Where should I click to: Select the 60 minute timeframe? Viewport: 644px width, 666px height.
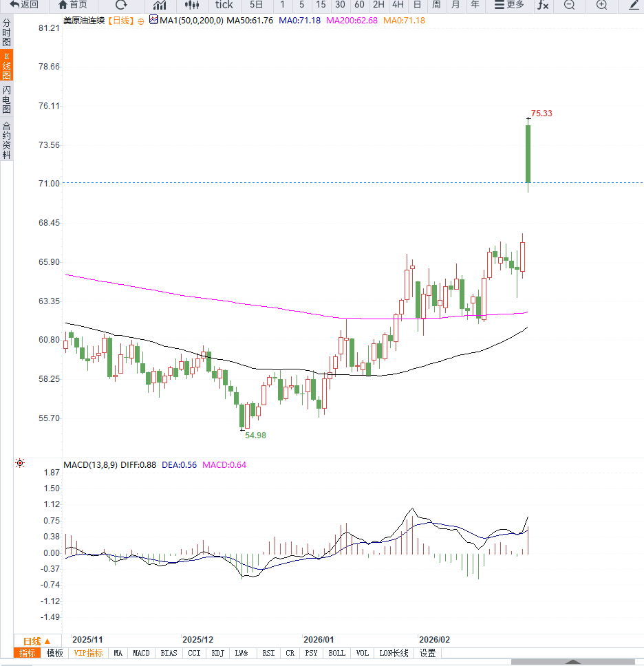(359, 5)
